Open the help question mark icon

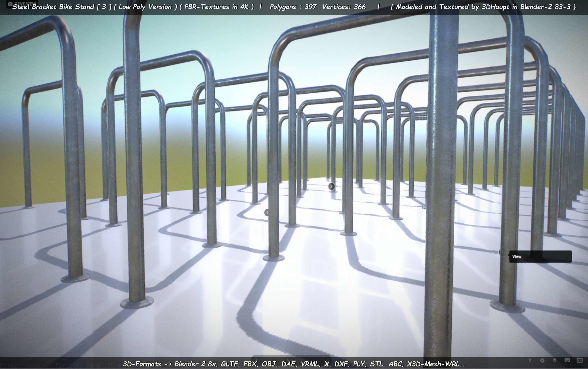(x=530, y=360)
